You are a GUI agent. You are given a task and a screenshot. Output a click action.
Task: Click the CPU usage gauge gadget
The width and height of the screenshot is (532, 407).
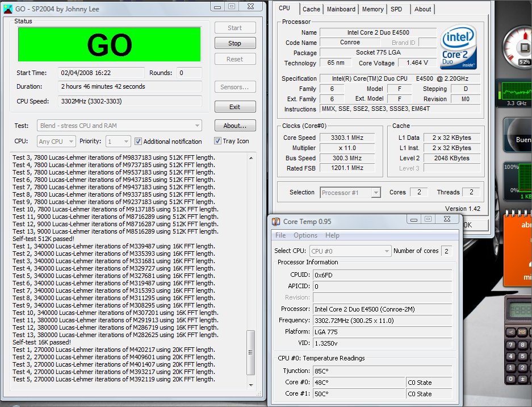(x=517, y=48)
